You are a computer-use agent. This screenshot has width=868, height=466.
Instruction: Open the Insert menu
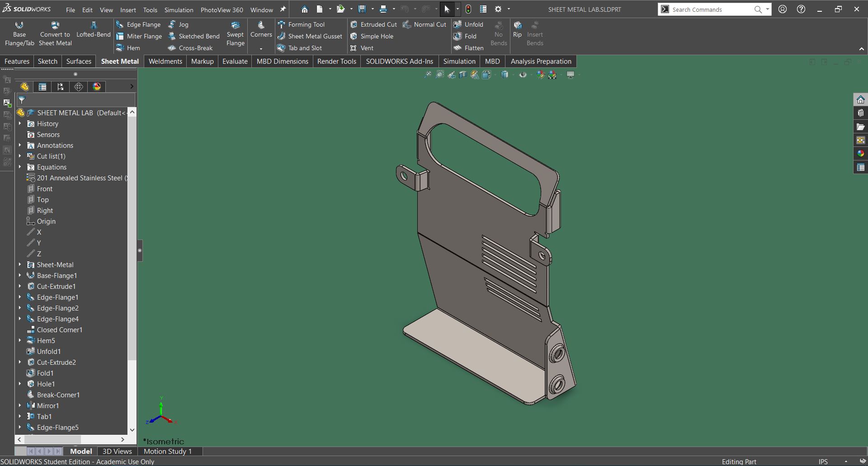[x=128, y=9]
